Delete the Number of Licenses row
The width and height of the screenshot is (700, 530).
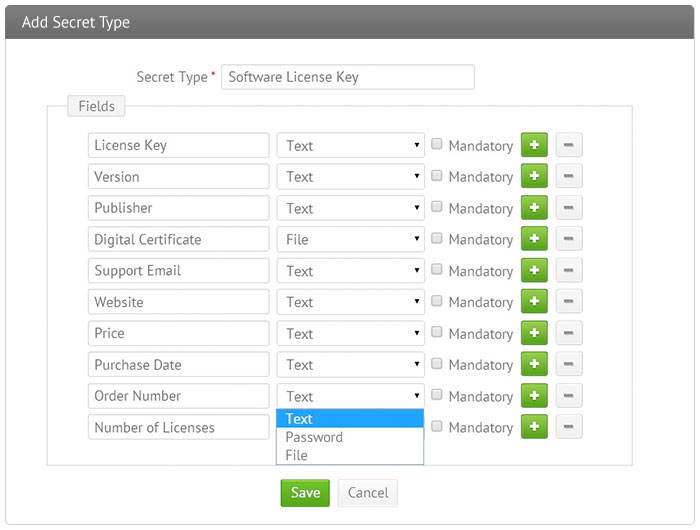(568, 427)
